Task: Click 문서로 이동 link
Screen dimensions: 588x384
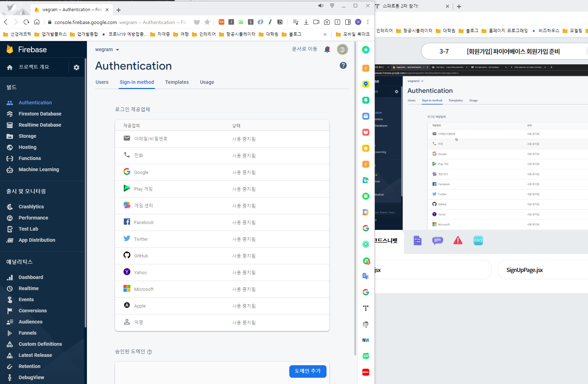Action: coord(305,49)
